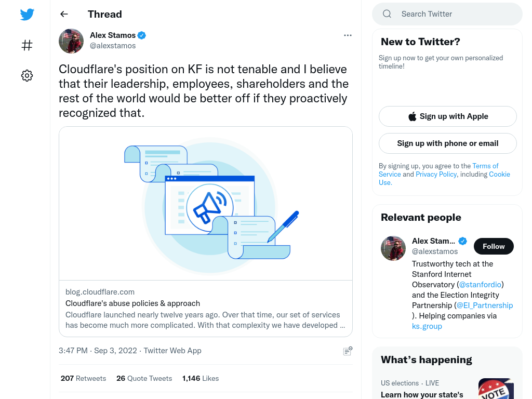Follow Alex Stamos
Screen dimensions: 532x399
pos(494,246)
